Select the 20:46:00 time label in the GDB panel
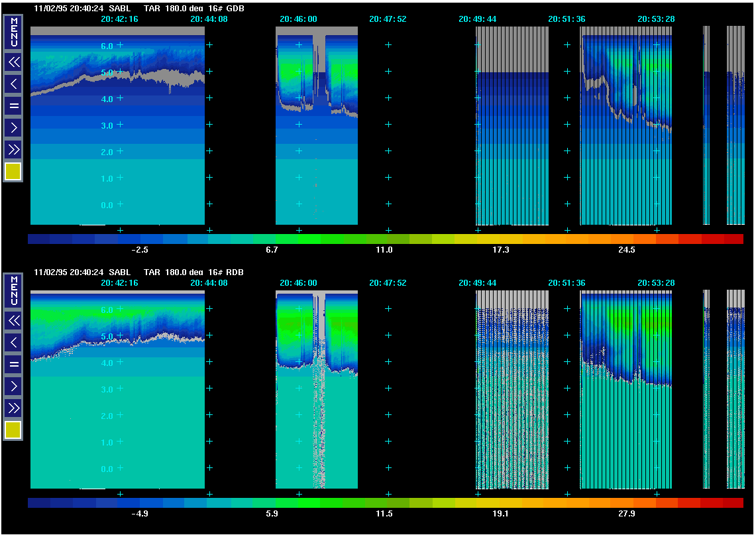This screenshot has height=537, width=756. click(298, 19)
